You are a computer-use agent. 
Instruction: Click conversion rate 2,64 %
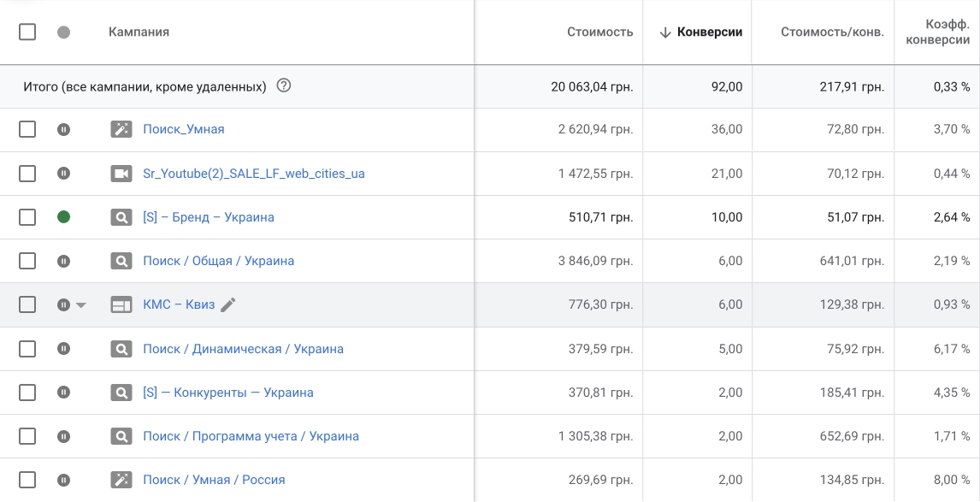952,217
